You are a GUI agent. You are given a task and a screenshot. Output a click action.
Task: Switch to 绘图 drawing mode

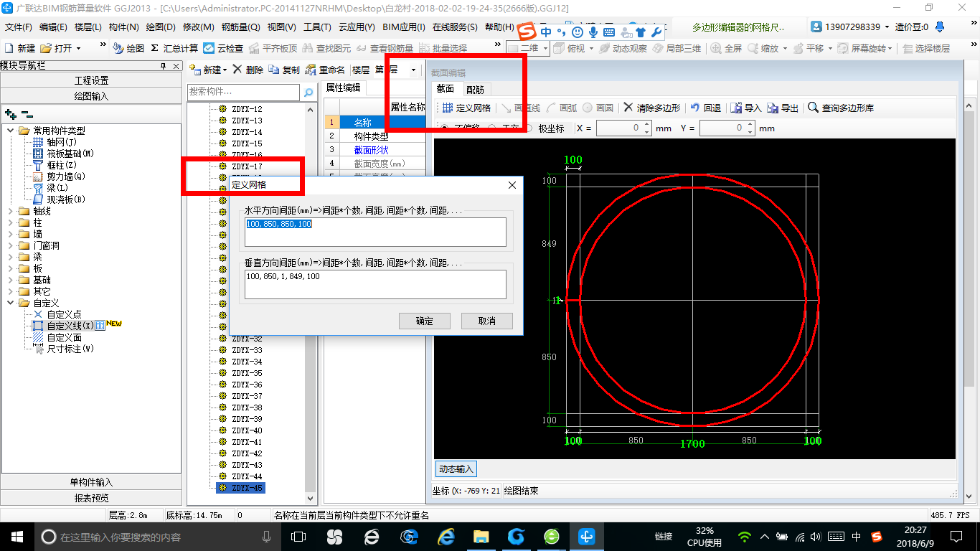tap(128, 48)
